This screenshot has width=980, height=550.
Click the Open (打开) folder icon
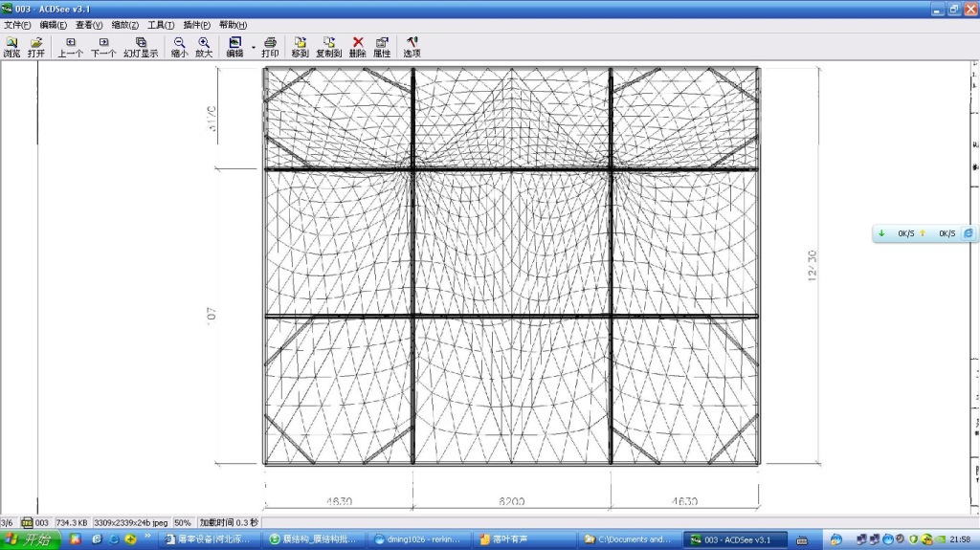coord(36,47)
